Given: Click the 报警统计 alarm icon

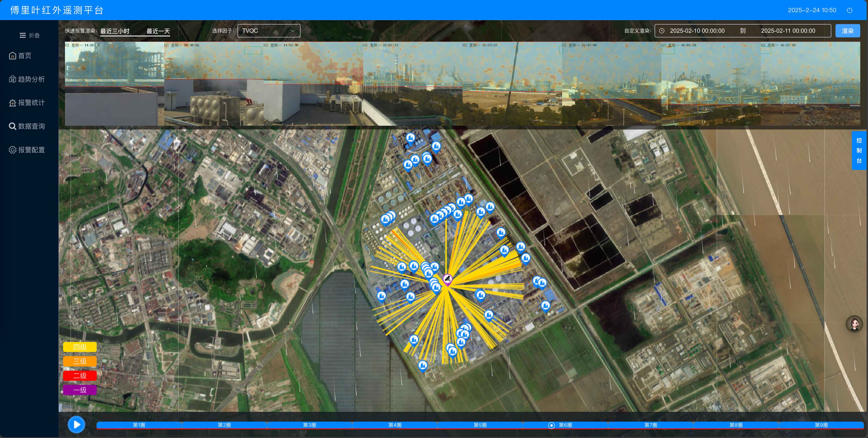Looking at the screenshot, I should [x=12, y=103].
